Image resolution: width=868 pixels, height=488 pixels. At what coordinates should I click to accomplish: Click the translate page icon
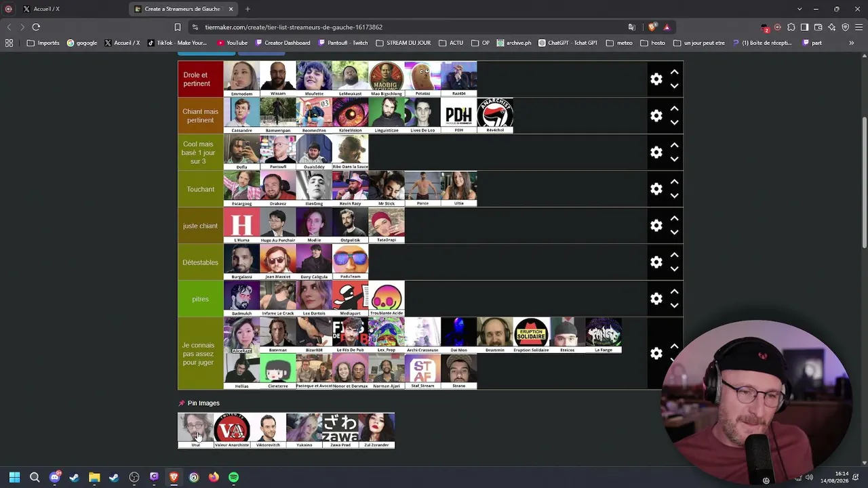click(632, 27)
